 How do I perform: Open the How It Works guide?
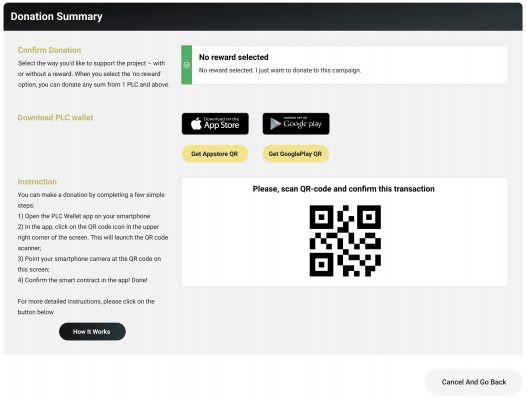point(92,331)
